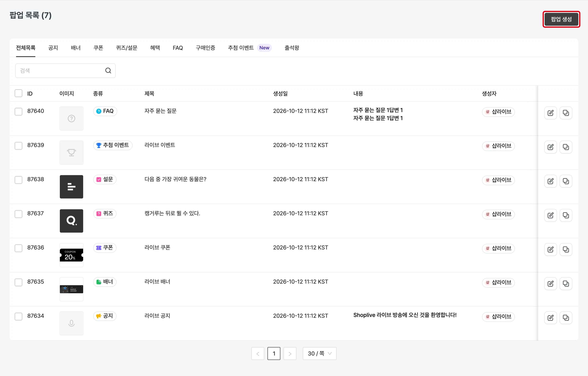Toggle the select-all checkbox in header
The width and height of the screenshot is (588, 376).
[18, 93]
